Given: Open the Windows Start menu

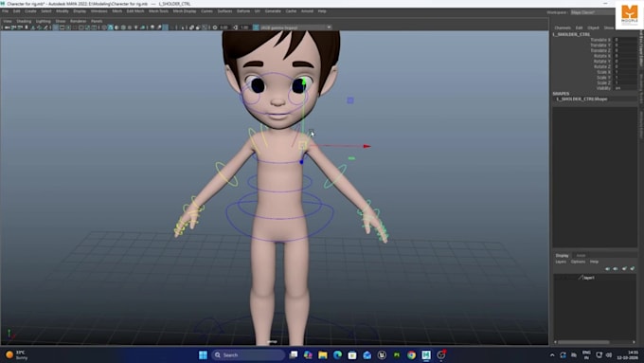Looking at the screenshot, I should pyautogui.click(x=203, y=354).
